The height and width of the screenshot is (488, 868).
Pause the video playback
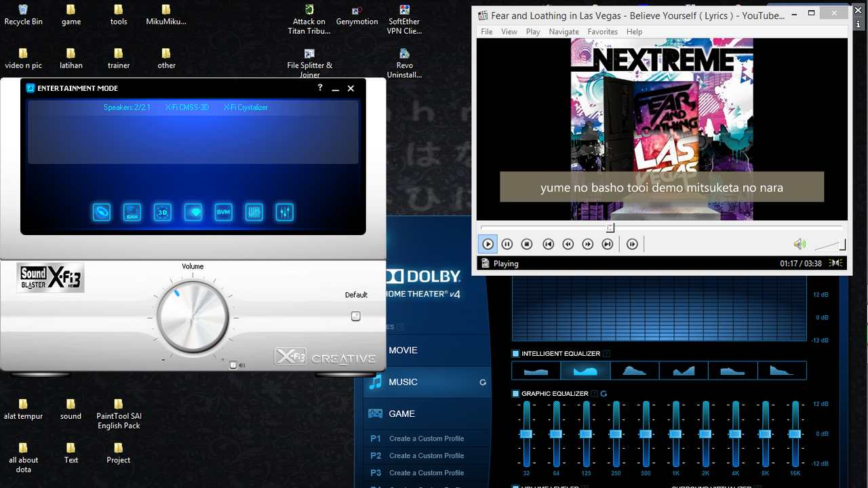coord(507,244)
